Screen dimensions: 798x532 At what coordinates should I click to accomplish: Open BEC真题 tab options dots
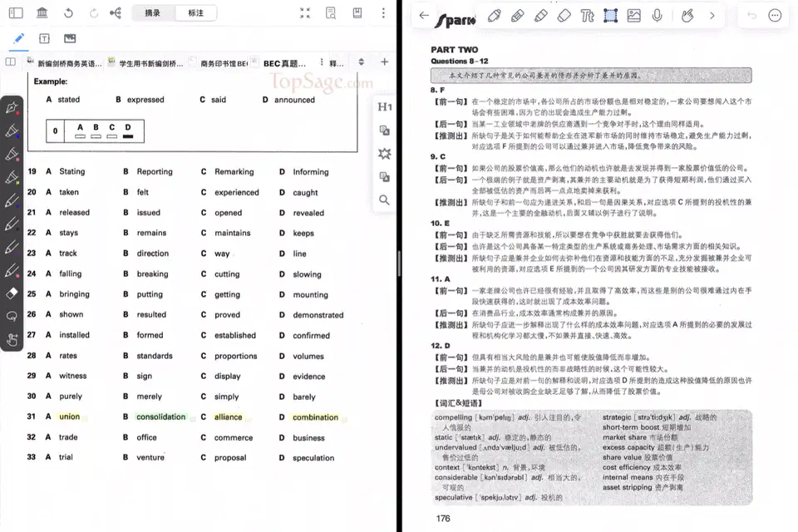tap(322, 62)
